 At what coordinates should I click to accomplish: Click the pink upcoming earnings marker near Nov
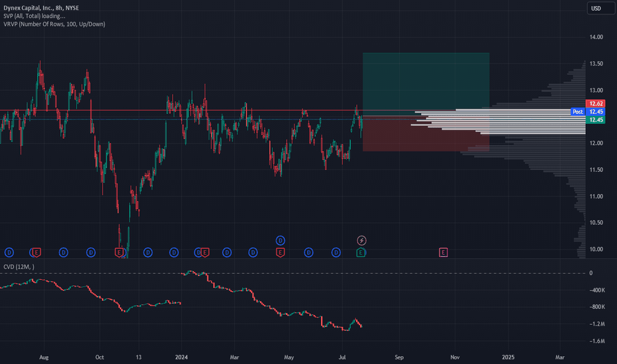click(443, 253)
